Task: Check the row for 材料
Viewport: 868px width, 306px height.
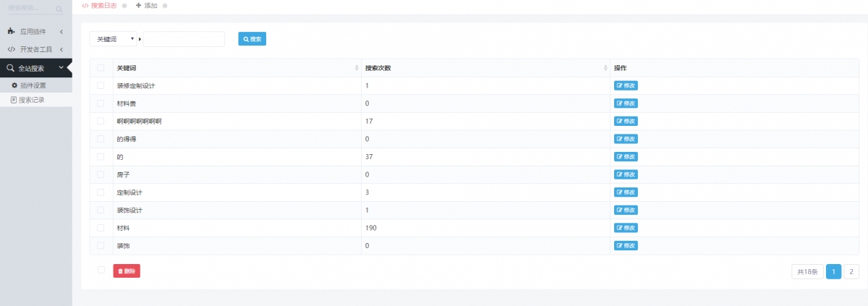Action: [101, 228]
